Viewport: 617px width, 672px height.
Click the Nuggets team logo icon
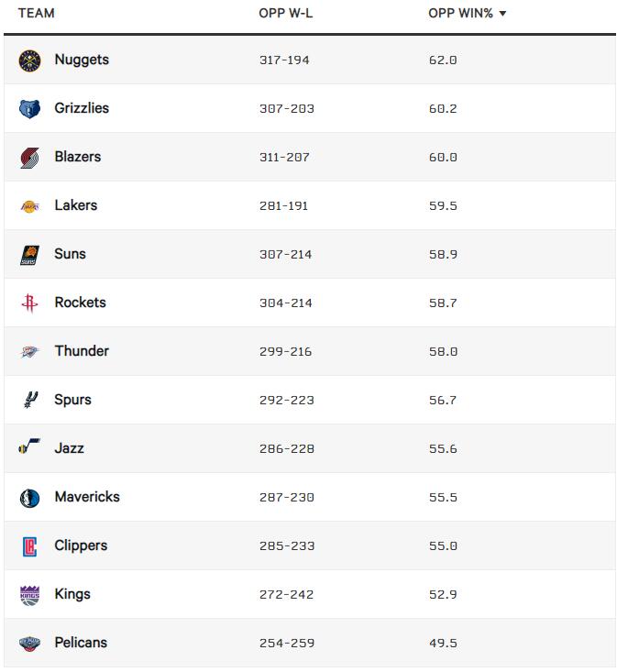[29, 61]
